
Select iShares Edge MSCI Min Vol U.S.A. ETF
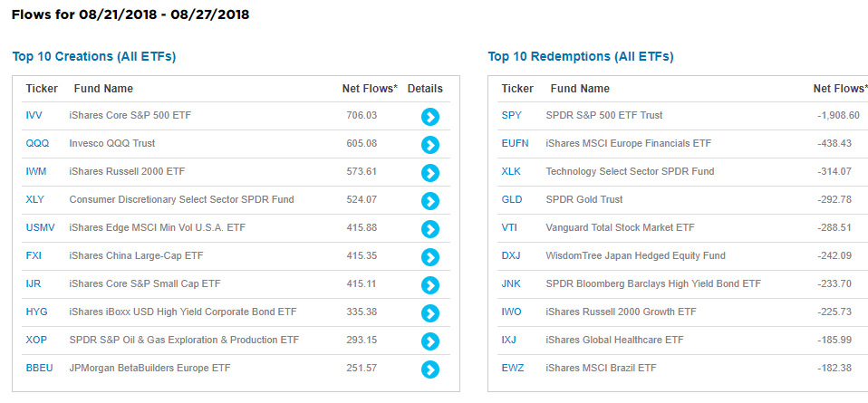158,227
